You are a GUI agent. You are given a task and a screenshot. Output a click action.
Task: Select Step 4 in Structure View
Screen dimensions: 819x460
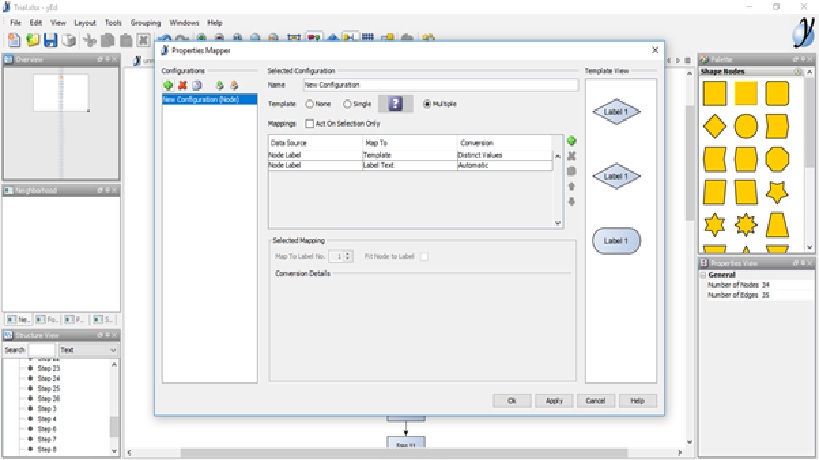coord(46,419)
